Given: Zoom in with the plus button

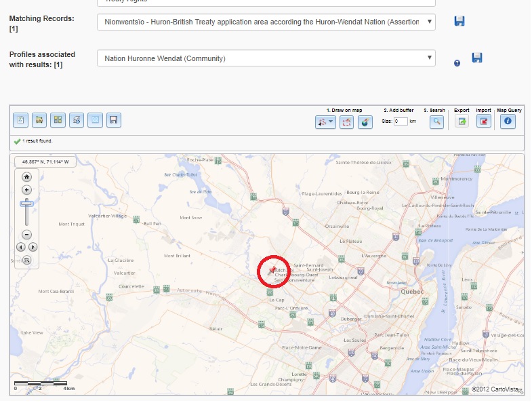Looking at the screenshot, I should pyautogui.click(x=27, y=190).
